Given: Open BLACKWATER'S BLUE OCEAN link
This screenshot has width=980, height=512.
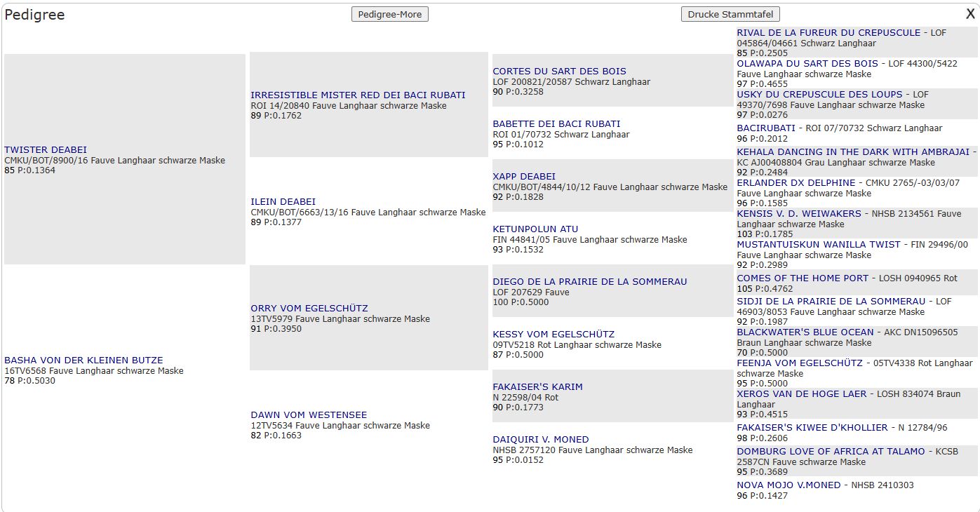Looking at the screenshot, I should pos(805,332).
